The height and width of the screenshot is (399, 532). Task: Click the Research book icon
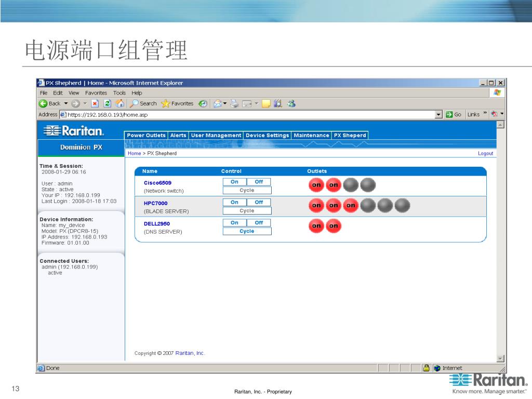pyautogui.click(x=278, y=103)
